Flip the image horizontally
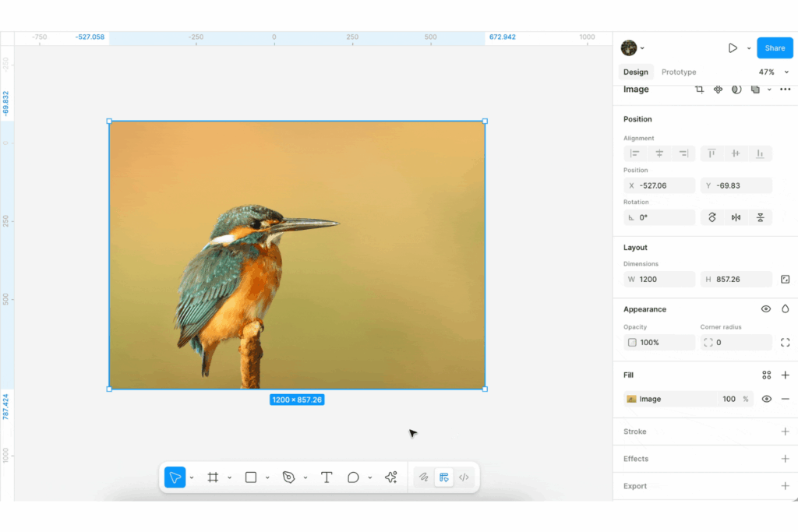Viewport: 798px width, 532px height. pyautogui.click(x=736, y=217)
